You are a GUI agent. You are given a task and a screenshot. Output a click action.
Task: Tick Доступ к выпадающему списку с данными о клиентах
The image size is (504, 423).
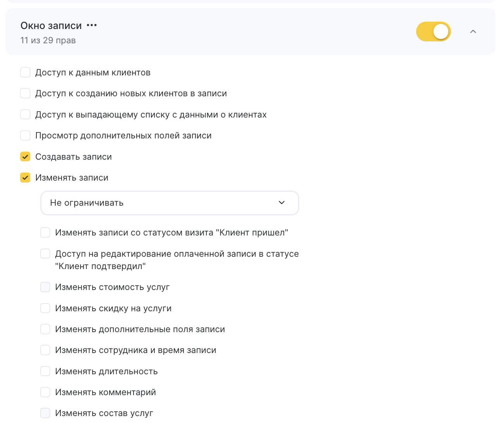point(25,115)
